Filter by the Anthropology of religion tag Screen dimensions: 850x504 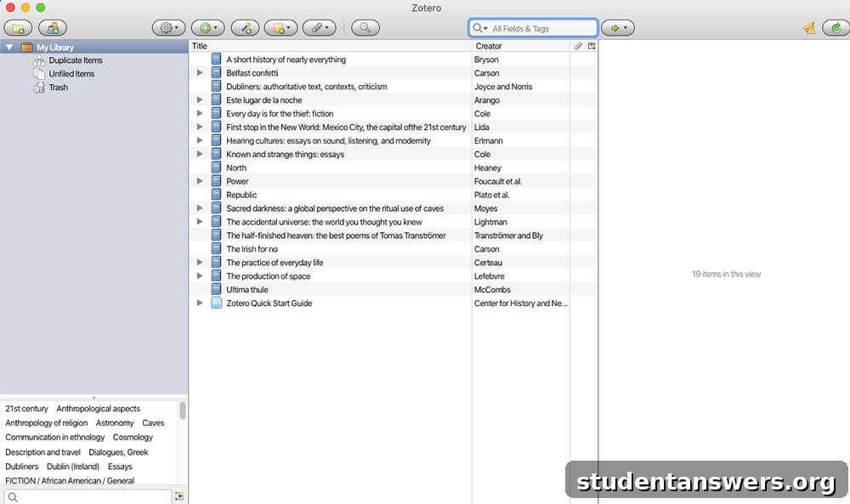46,422
